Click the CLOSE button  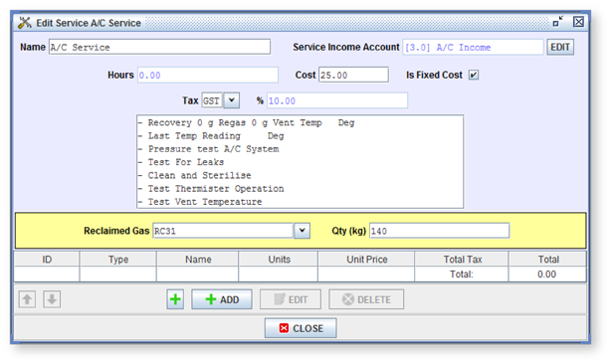pos(301,328)
